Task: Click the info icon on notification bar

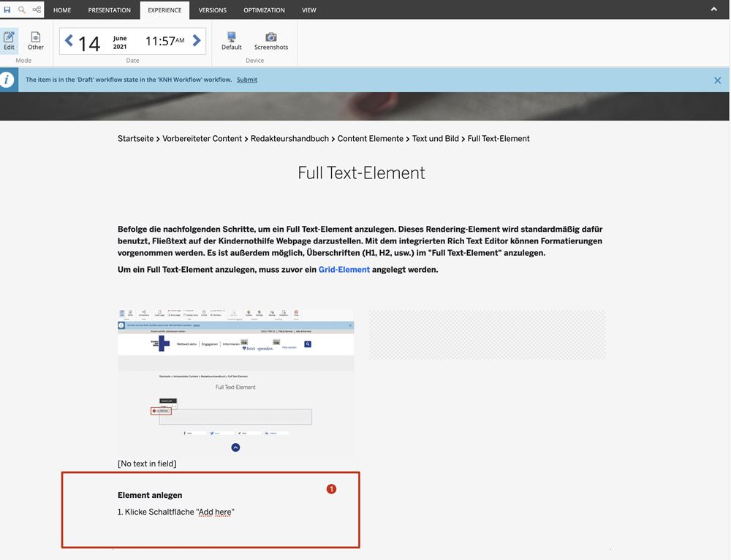Action: (8, 80)
